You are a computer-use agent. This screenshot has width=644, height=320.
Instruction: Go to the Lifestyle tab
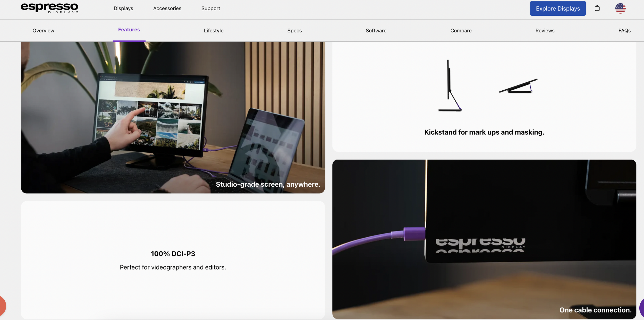[214, 30]
